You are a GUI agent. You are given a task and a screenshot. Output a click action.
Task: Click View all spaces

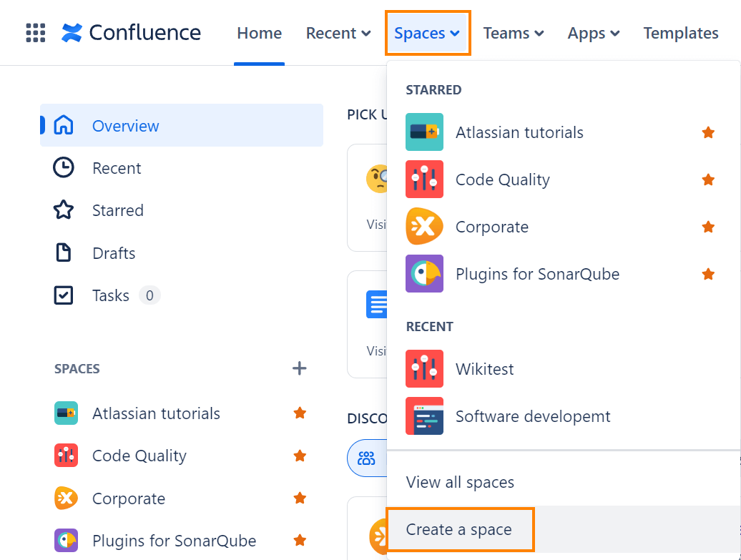tap(564, 482)
